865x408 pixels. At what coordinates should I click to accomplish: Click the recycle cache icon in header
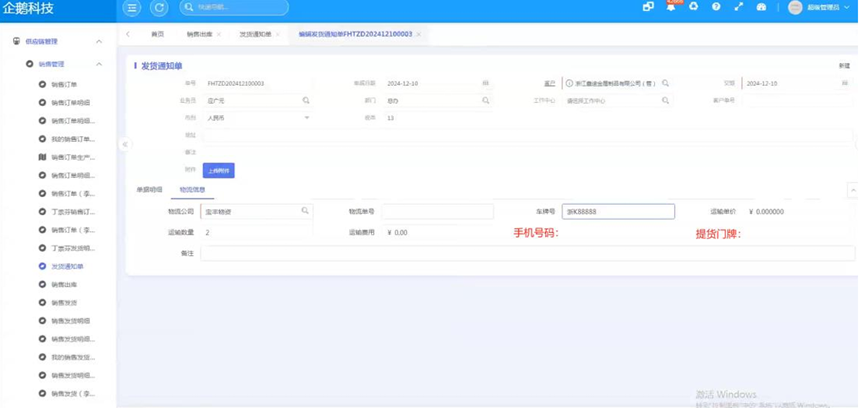694,7
